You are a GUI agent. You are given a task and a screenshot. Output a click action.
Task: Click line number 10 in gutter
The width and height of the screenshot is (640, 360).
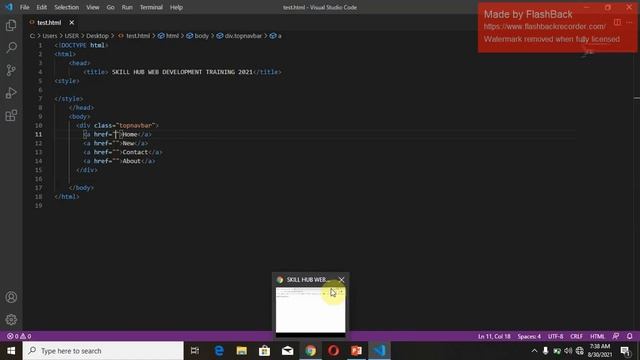click(x=38, y=125)
